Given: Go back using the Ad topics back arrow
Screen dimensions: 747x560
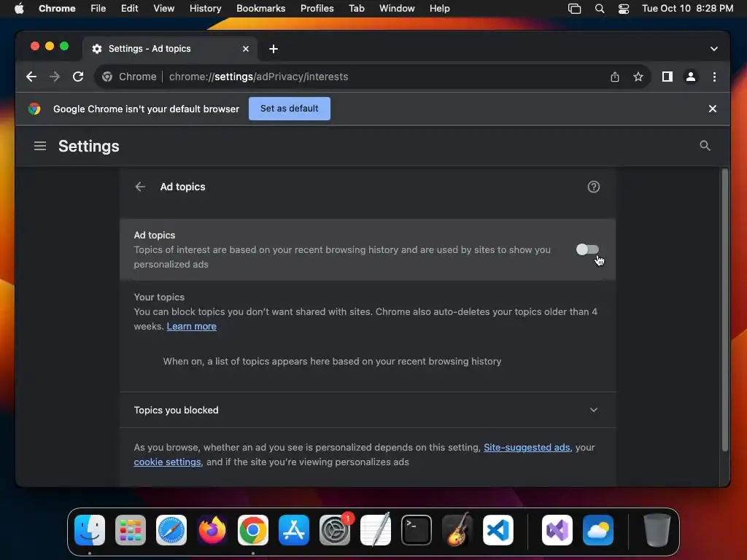Looking at the screenshot, I should pyautogui.click(x=140, y=187).
